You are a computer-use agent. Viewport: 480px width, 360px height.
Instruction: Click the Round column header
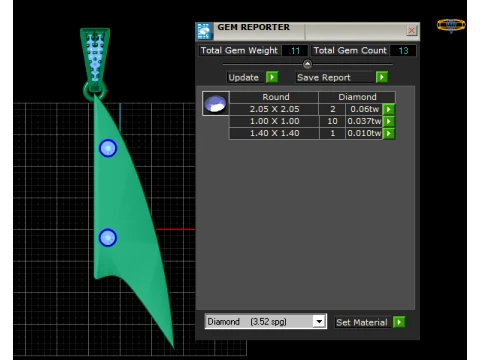[274, 97]
